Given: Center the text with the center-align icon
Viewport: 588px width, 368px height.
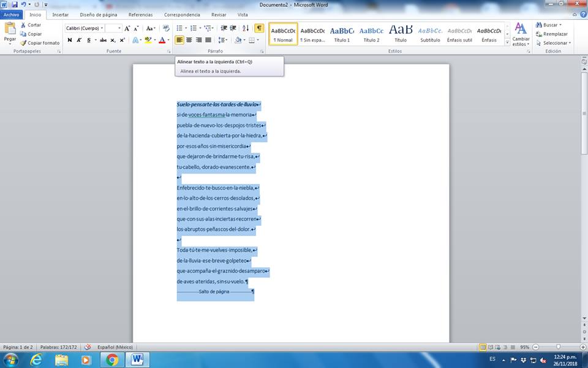Looking at the screenshot, I should click(x=189, y=40).
